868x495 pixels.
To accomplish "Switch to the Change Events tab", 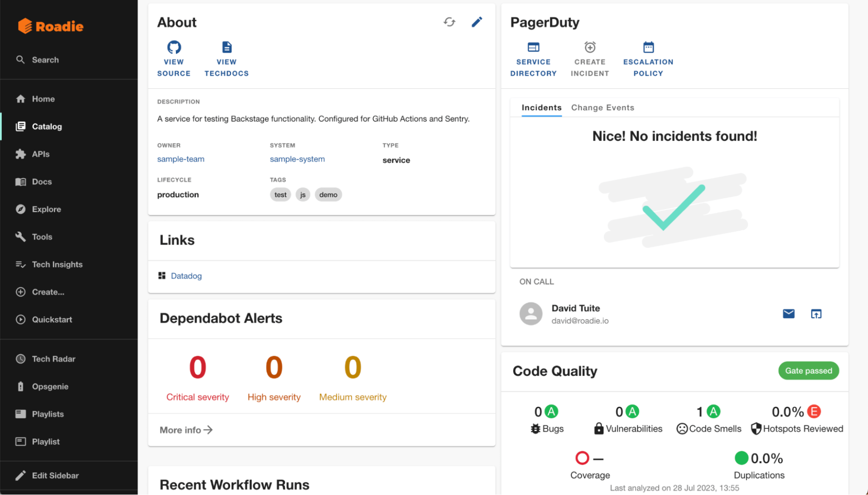I will [x=603, y=108].
